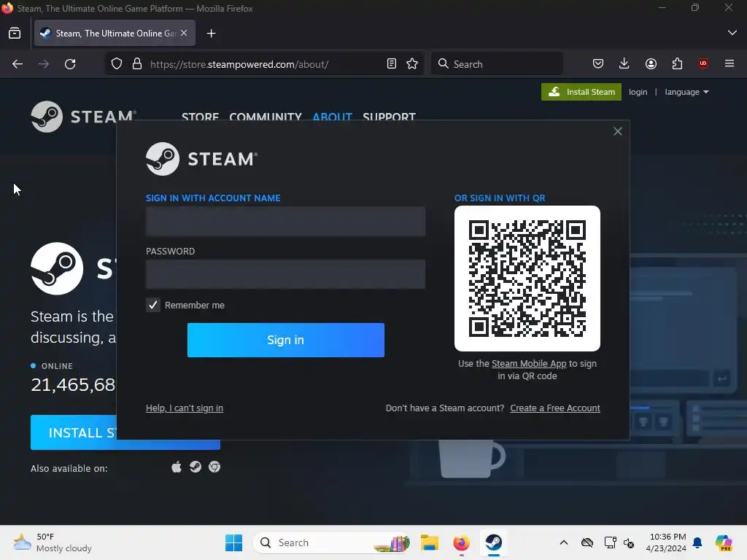
Task: Click green Install Steam button
Action: [x=581, y=92]
